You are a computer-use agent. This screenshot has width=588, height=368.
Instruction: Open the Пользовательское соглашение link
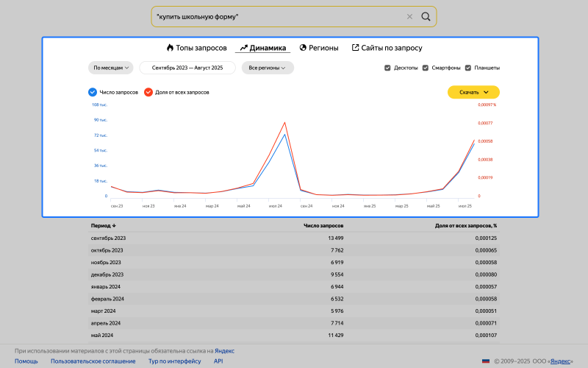click(93, 361)
